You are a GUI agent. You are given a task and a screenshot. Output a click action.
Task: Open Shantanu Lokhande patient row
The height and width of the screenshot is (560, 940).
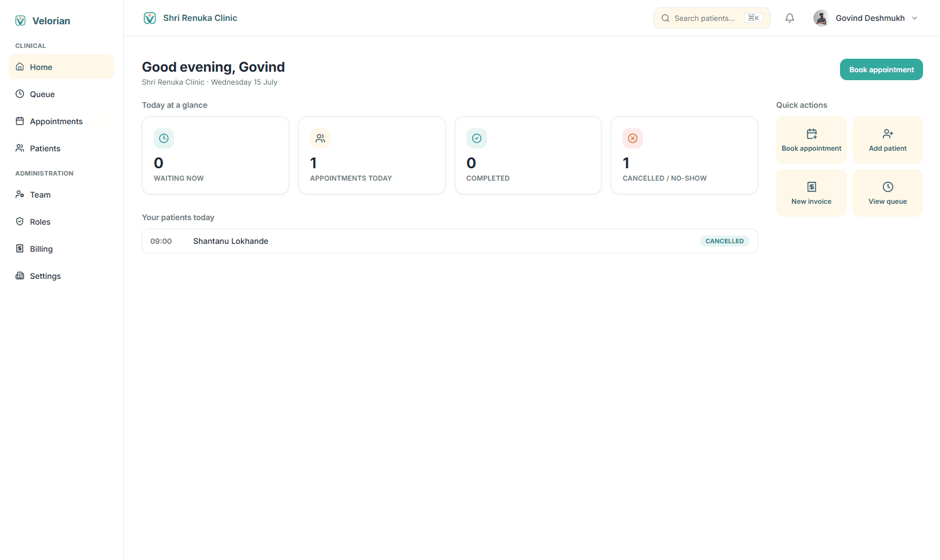[x=450, y=241]
